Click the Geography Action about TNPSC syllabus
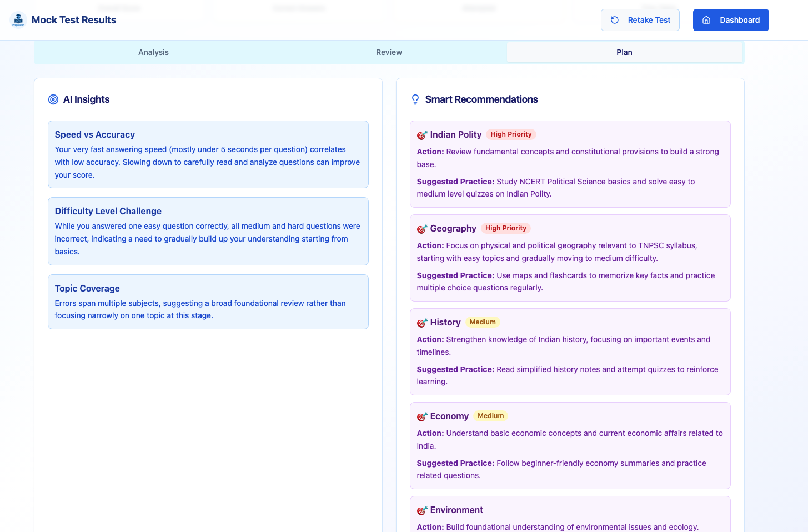Image resolution: width=808 pixels, height=532 pixels. (557, 252)
